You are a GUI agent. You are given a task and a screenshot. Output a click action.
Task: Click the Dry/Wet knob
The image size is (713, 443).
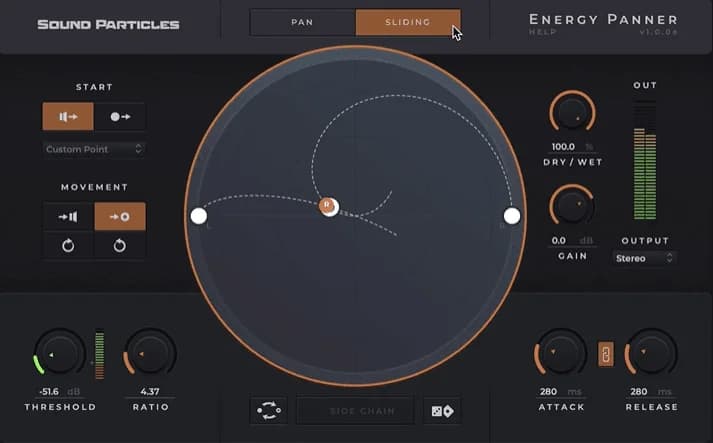572,112
